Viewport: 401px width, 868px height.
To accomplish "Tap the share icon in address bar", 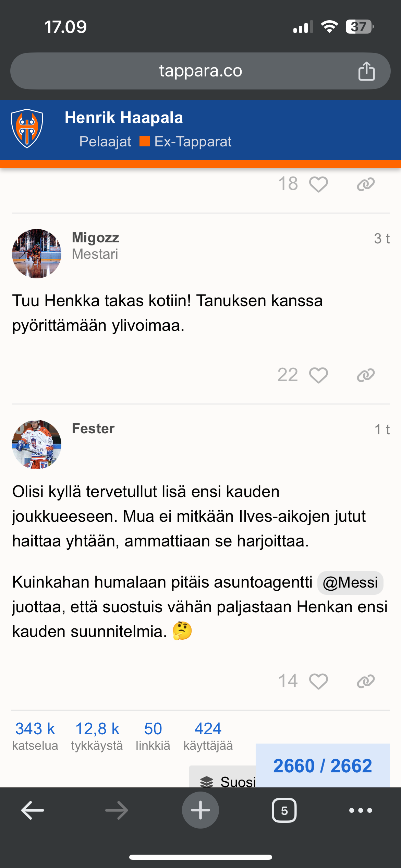I will click(366, 71).
